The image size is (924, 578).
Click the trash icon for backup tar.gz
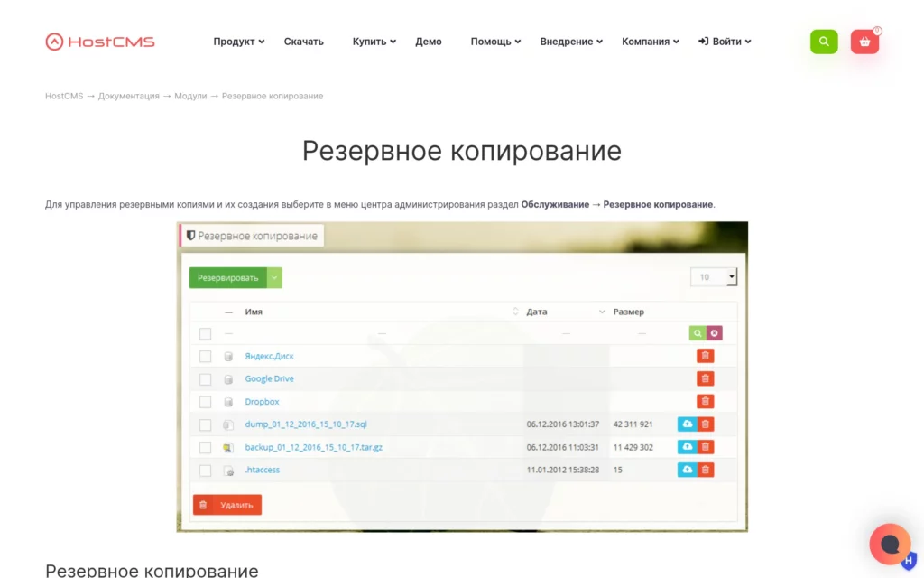706,447
